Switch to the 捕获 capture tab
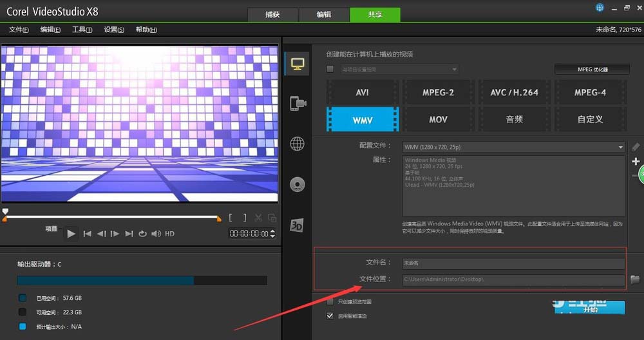Viewport: 644px width, 340px height. tap(272, 14)
